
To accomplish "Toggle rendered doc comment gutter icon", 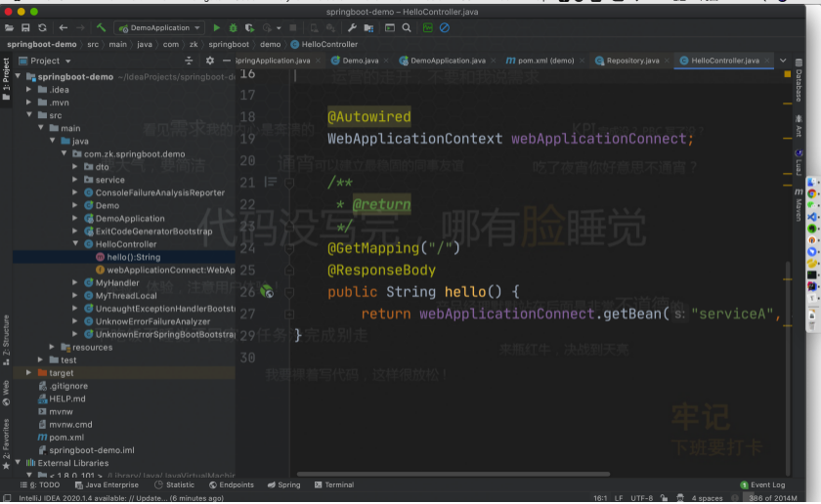I will tap(271, 182).
